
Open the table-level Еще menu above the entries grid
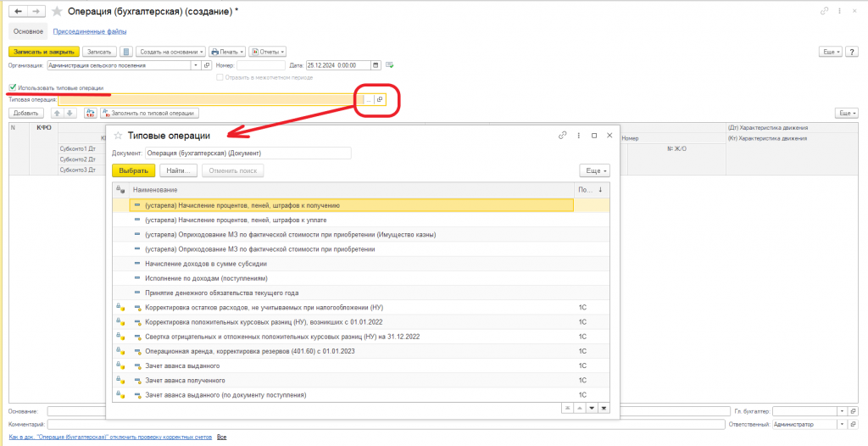(x=847, y=113)
